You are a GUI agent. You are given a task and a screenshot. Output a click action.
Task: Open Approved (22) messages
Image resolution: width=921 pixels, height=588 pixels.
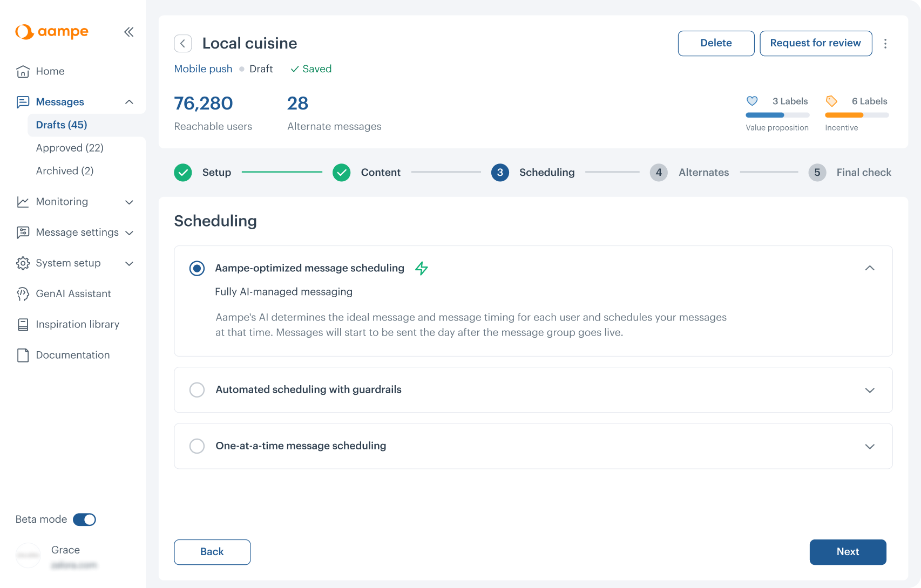pyautogui.click(x=70, y=148)
